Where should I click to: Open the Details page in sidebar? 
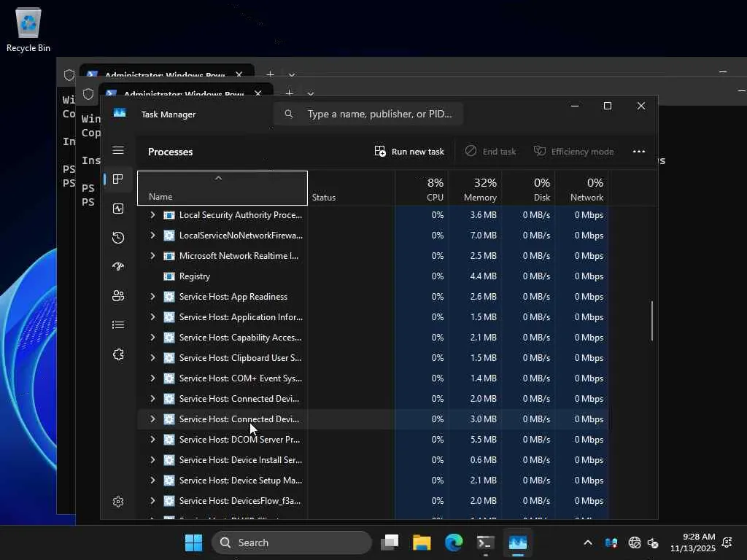click(118, 324)
